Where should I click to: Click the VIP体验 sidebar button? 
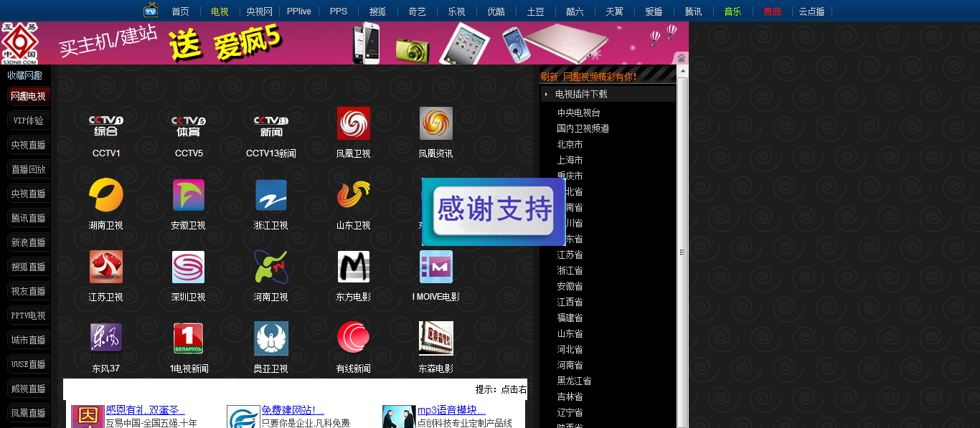[28, 120]
